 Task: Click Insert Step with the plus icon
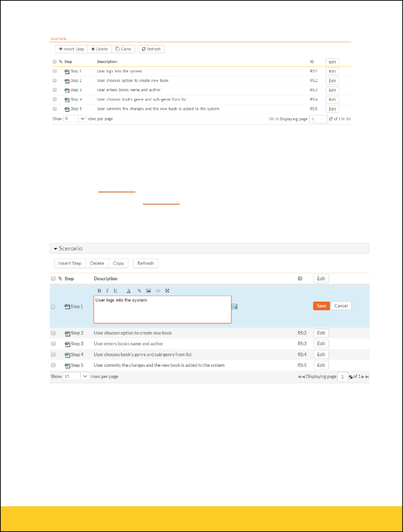(71, 49)
